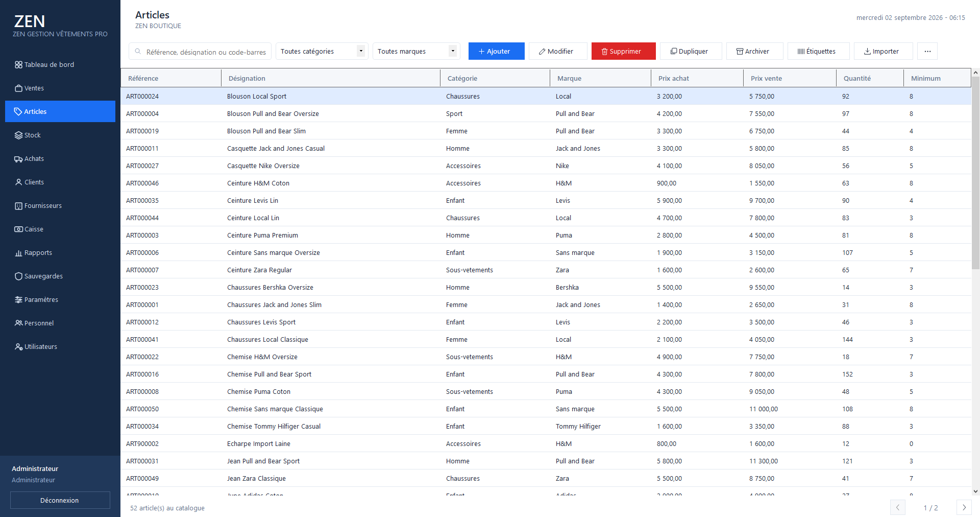This screenshot has height=517, width=980.
Task: Click the Stock layers icon
Action: [18, 135]
